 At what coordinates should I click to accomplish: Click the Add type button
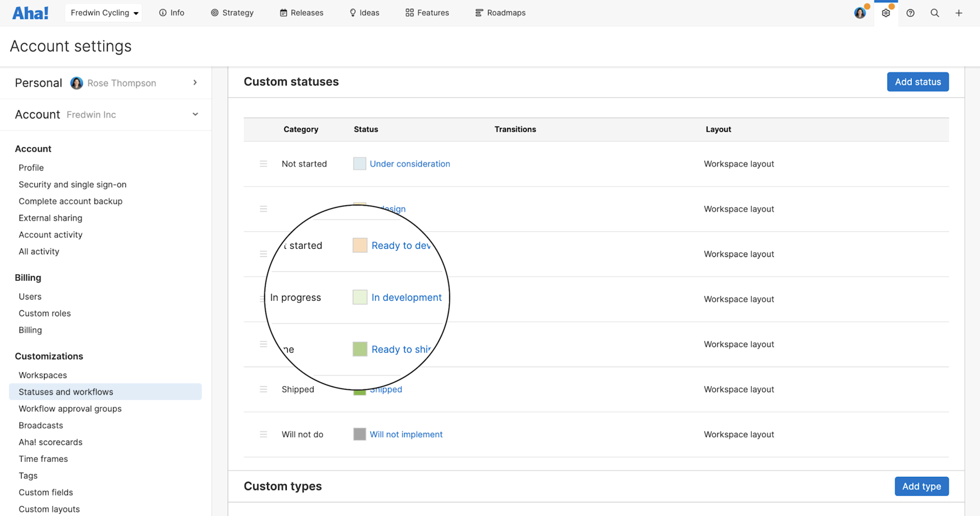(x=921, y=486)
